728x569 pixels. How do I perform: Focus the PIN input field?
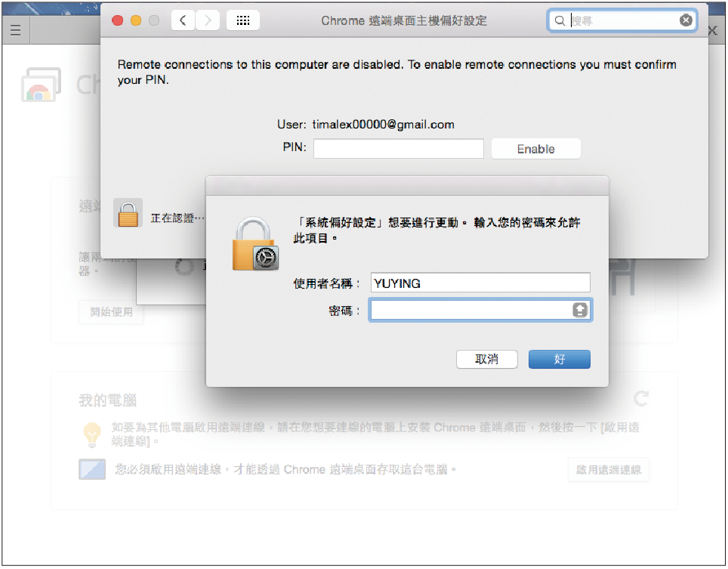(x=398, y=149)
